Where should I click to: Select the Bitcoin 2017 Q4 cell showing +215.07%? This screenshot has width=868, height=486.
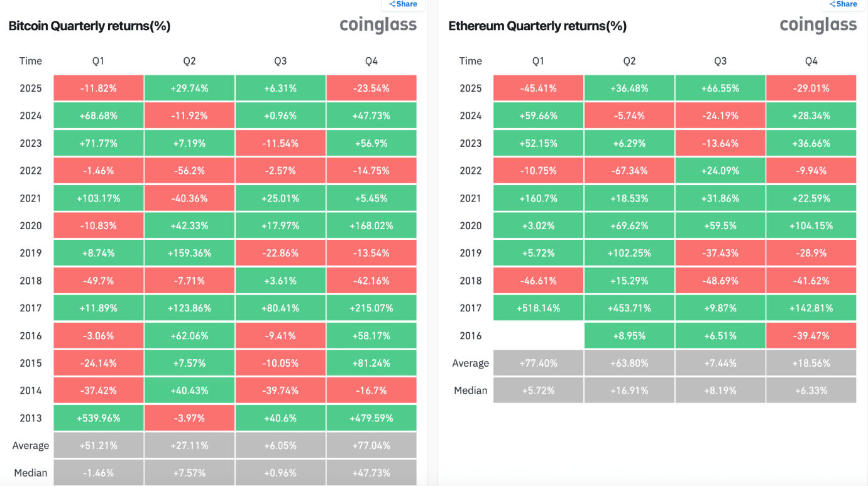click(x=371, y=308)
